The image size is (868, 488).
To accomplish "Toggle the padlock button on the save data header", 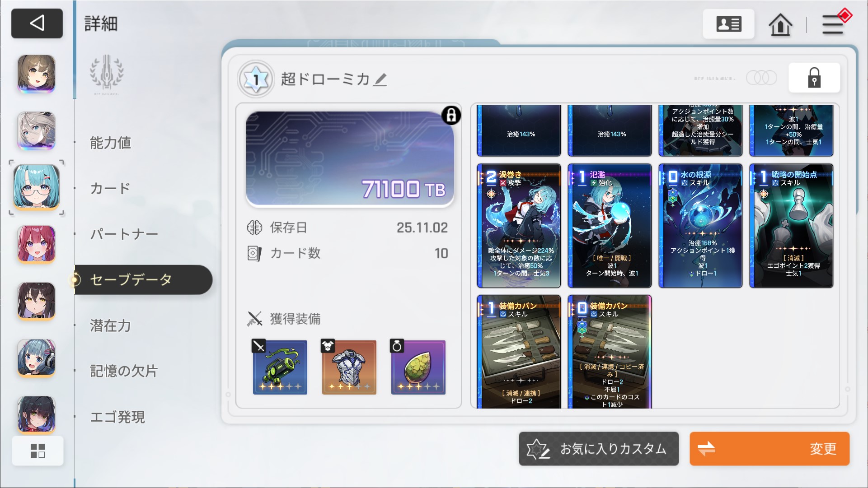I will tap(814, 78).
